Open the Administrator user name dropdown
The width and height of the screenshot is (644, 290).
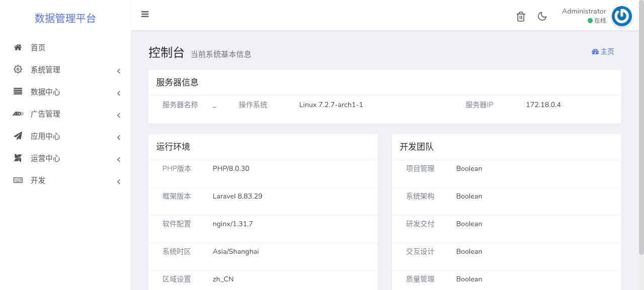pos(584,11)
